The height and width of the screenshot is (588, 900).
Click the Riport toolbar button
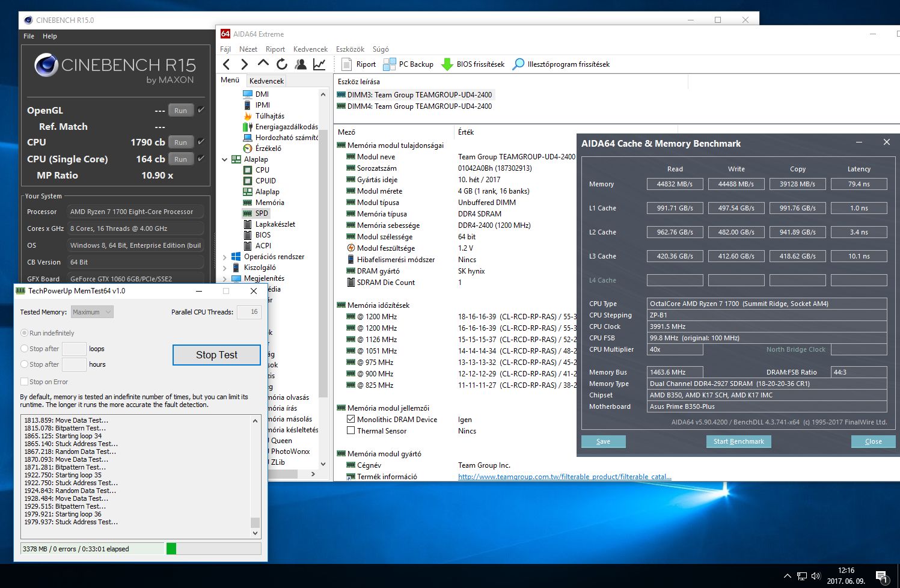[359, 64]
